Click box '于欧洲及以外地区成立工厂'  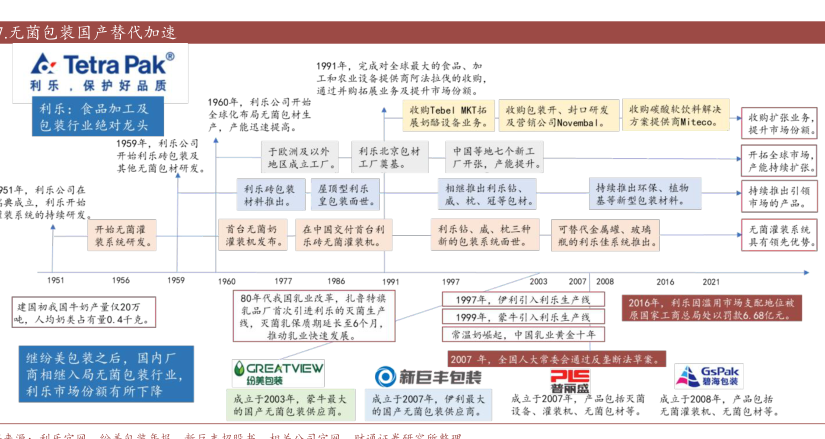coord(300,157)
